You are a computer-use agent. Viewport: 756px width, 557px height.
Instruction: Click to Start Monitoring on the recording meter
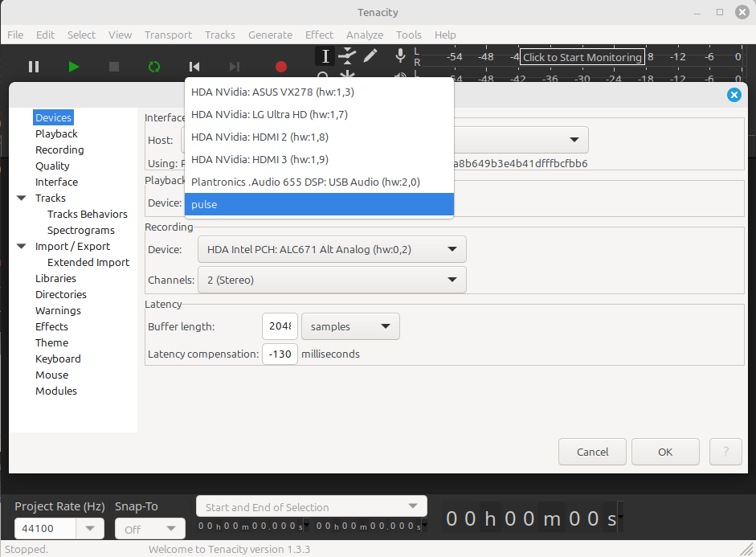click(582, 57)
